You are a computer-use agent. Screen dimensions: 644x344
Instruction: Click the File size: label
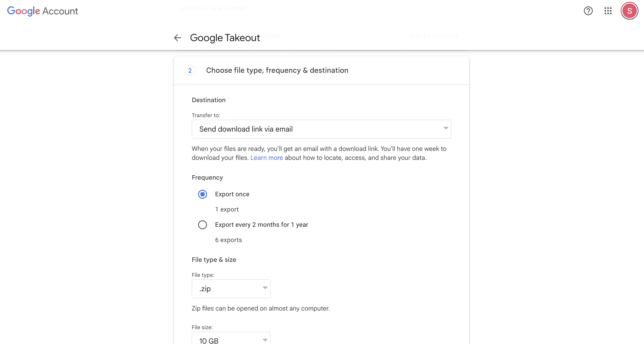(202, 327)
